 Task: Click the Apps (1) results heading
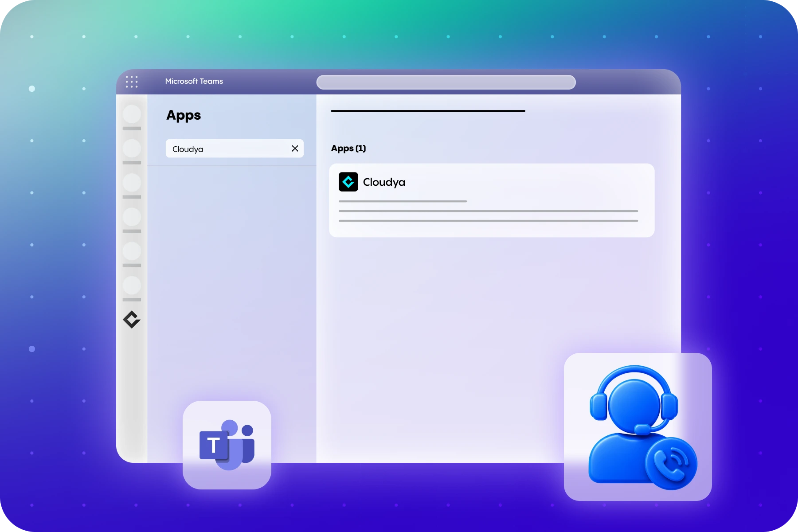coord(348,149)
